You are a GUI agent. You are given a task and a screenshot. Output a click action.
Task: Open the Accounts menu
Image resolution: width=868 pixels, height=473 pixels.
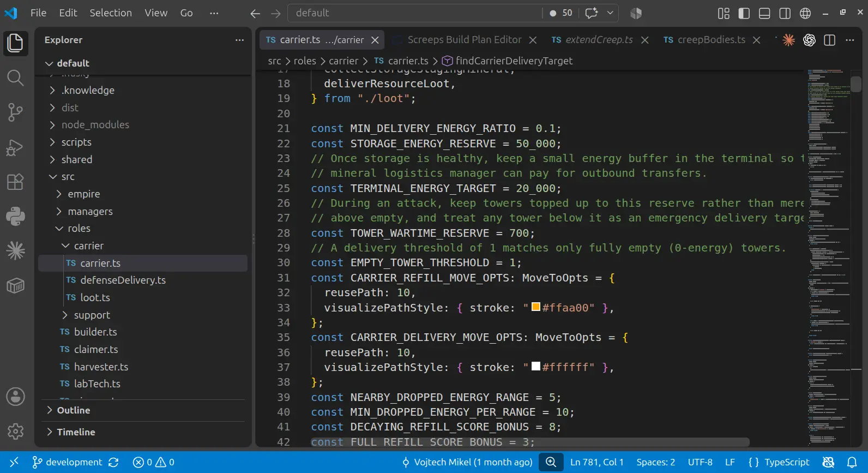[15, 397]
